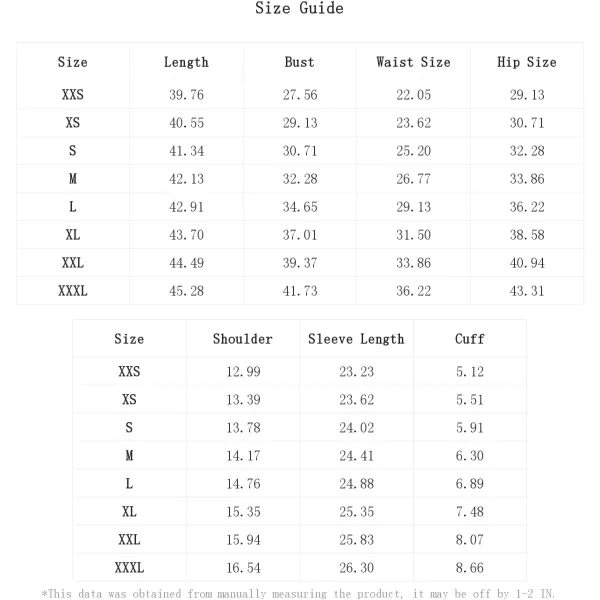Select the Shoulder column header

[x=243, y=339]
